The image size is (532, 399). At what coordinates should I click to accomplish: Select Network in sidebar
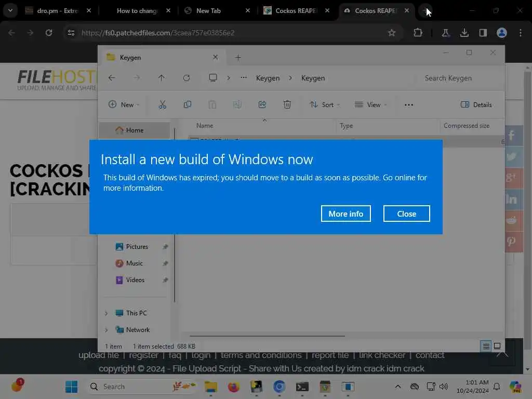coord(137,330)
